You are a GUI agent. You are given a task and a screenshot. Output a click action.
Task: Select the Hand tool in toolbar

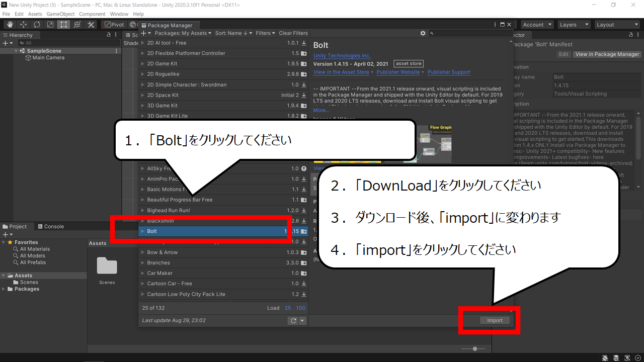pyautogui.click(x=10, y=24)
